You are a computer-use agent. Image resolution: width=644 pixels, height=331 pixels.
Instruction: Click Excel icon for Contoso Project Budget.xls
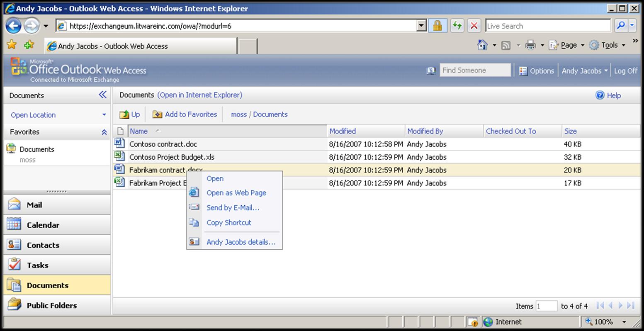[x=119, y=156]
